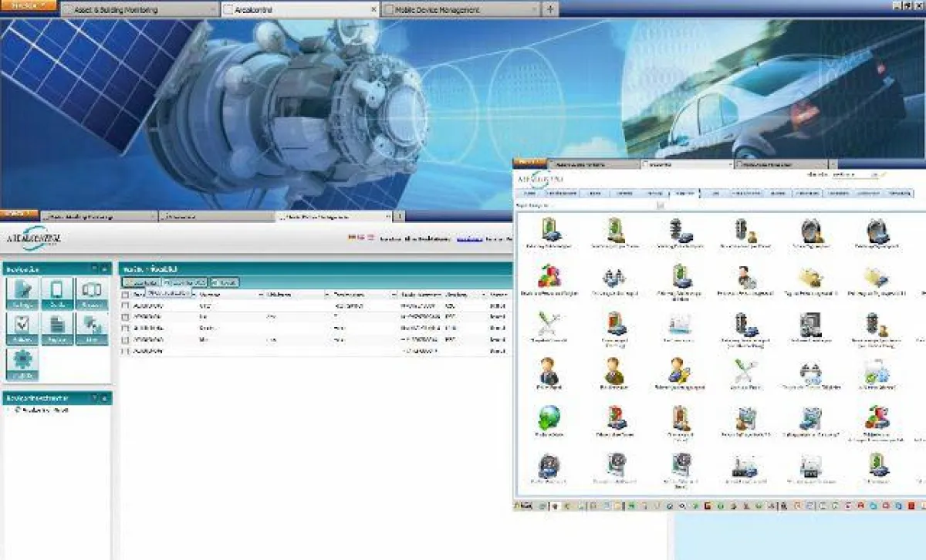Click the Excel export button above the table
Screen dimensions: 926x560
coord(224,282)
